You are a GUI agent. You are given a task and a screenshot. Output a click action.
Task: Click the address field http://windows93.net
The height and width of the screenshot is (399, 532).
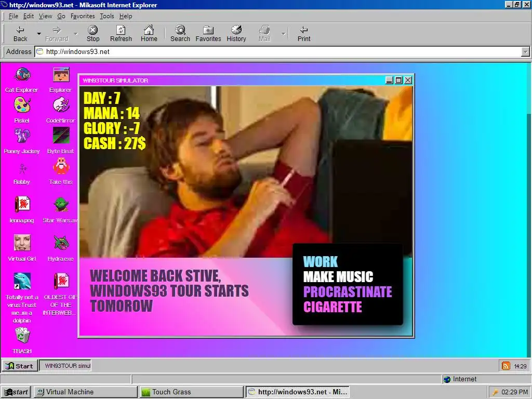coord(278,52)
